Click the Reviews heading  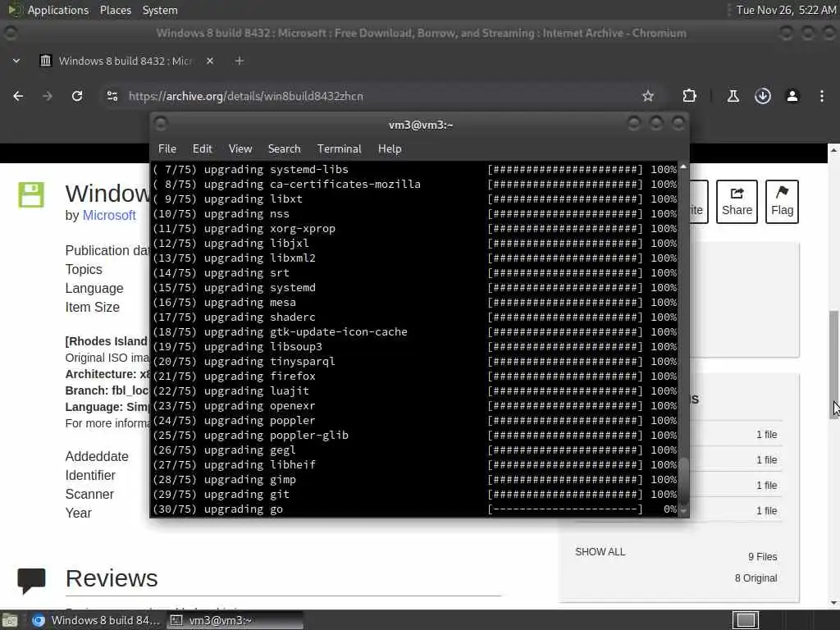(x=112, y=578)
